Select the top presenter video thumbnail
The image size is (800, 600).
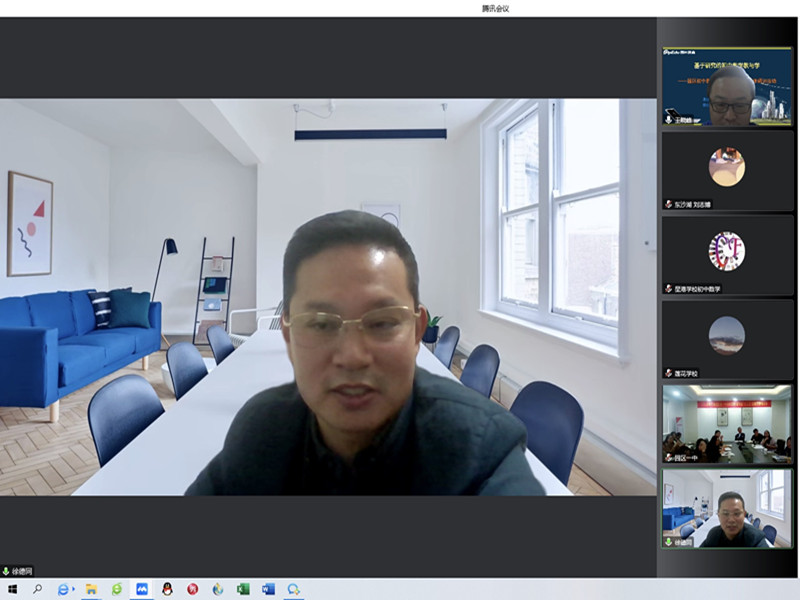tap(727, 86)
